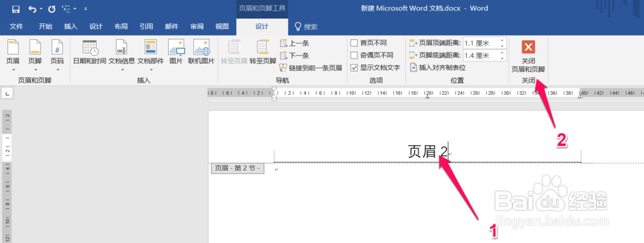Click the header text 页眉 2

(x=428, y=151)
